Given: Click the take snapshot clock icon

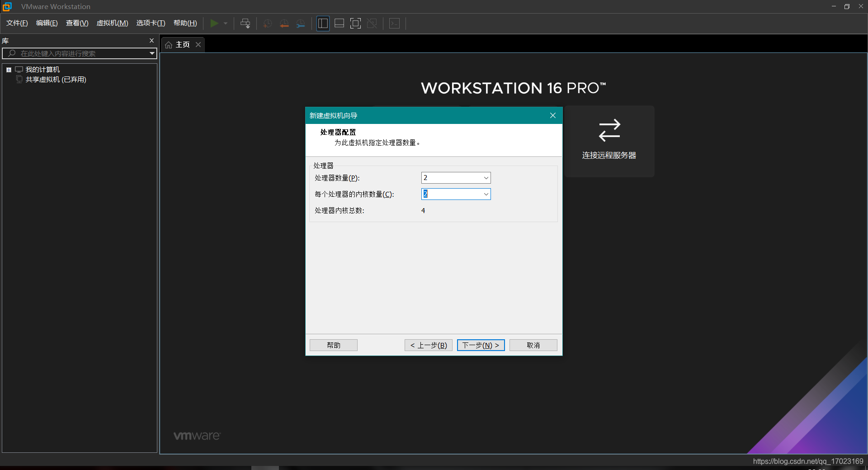Looking at the screenshot, I should point(267,23).
